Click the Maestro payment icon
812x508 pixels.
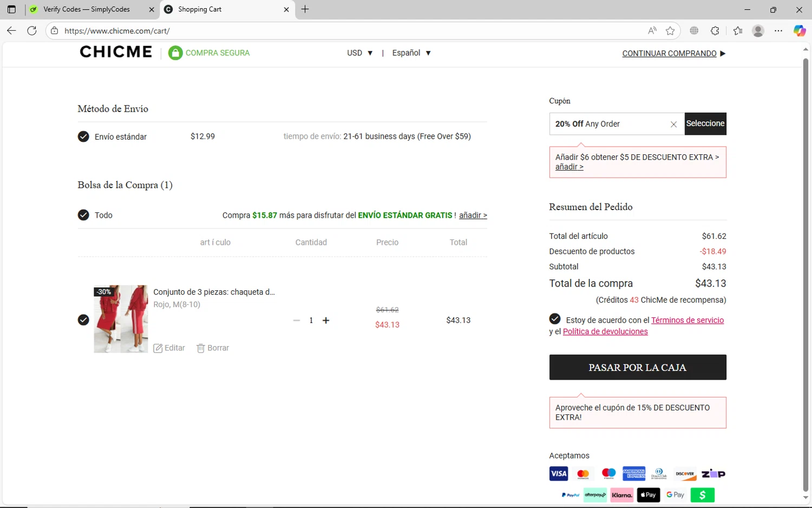(608, 474)
